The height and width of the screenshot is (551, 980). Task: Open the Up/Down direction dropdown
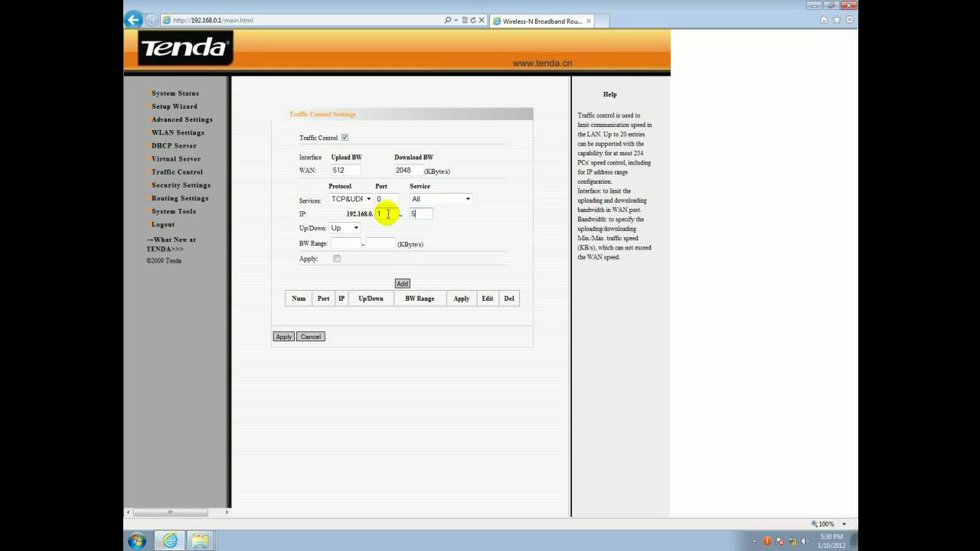click(345, 228)
